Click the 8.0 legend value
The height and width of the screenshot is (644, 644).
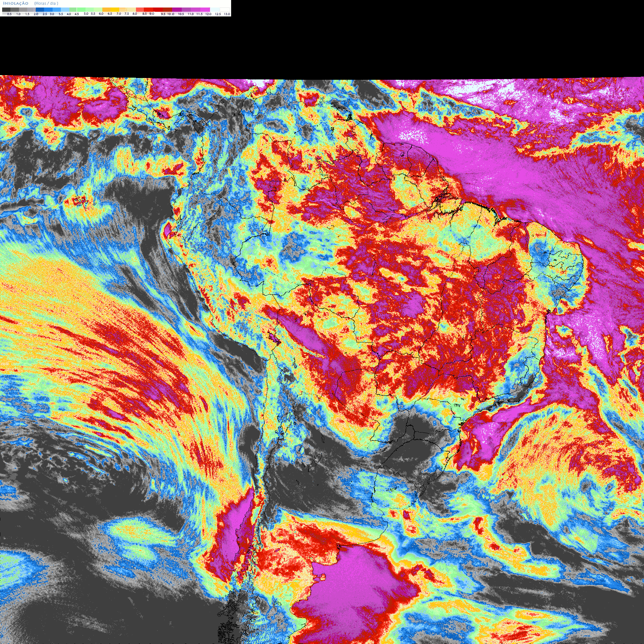tap(135, 14)
